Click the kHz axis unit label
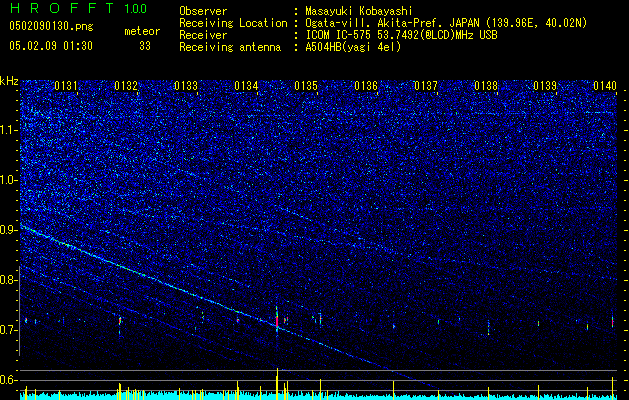629x400 pixels. pos(9,81)
